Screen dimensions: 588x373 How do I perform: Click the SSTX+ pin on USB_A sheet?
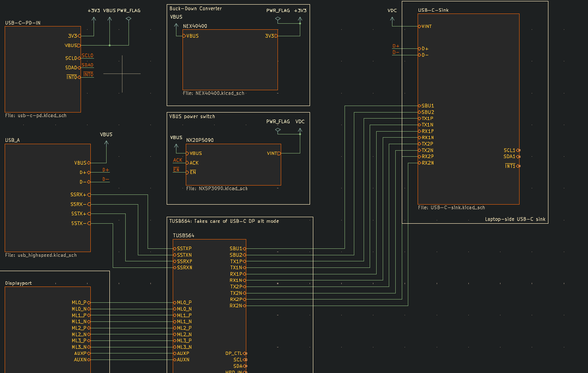click(81, 213)
